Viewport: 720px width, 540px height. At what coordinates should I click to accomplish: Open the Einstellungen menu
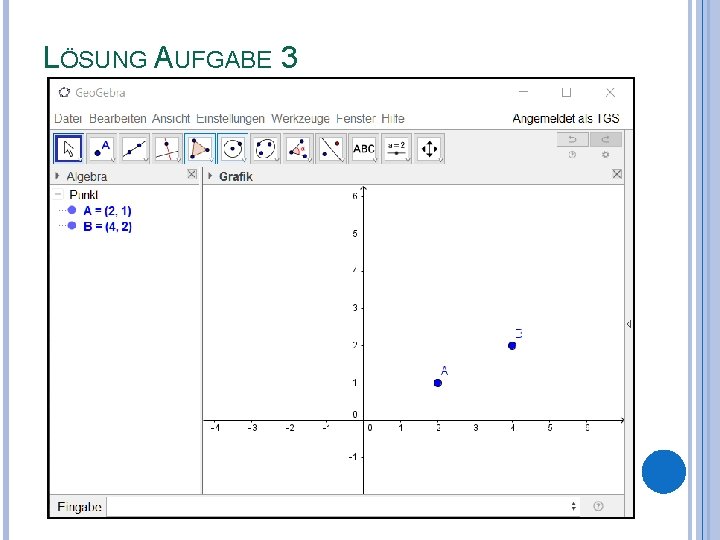point(230,118)
